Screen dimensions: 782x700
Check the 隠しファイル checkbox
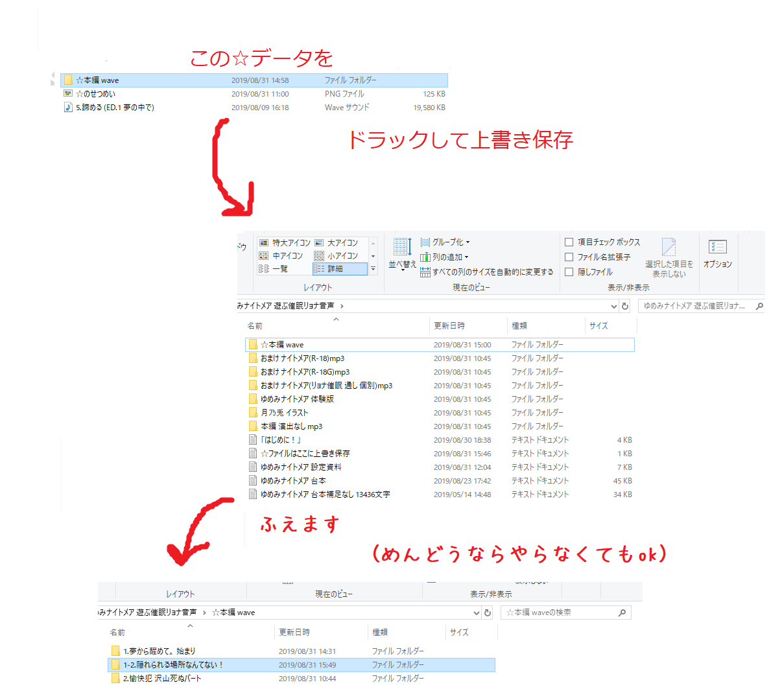click(x=569, y=272)
